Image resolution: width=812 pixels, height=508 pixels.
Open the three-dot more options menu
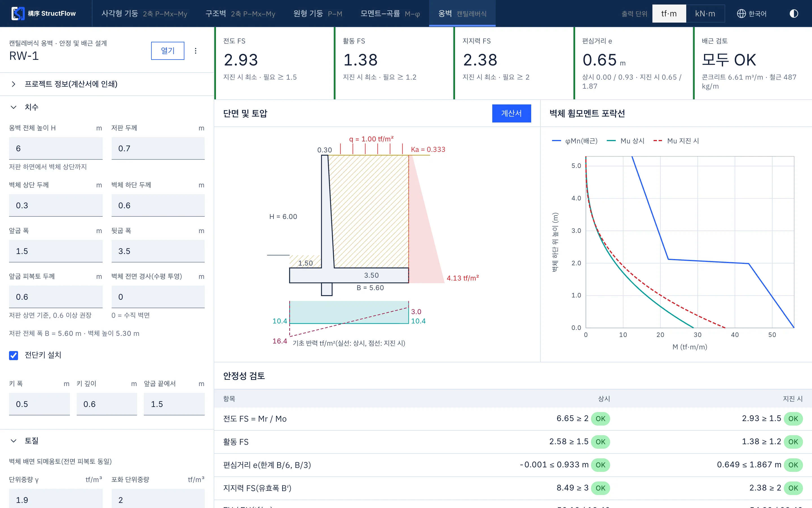coord(196,51)
